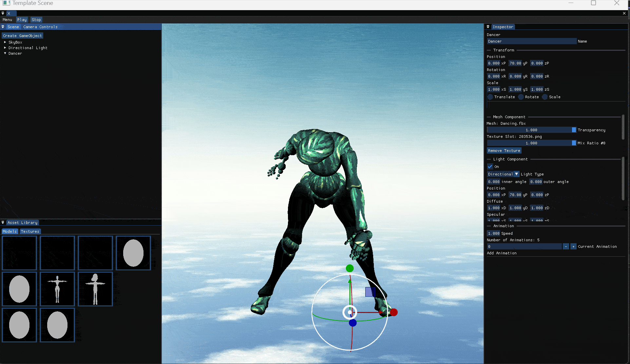
Task: Switch to the Textures tab
Action: pyautogui.click(x=30, y=231)
